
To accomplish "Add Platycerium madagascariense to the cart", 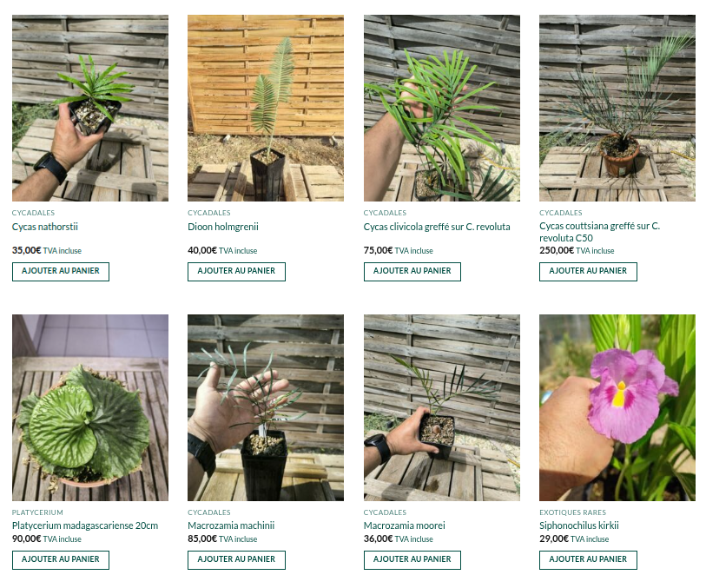I will pyautogui.click(x=60, y=559).
